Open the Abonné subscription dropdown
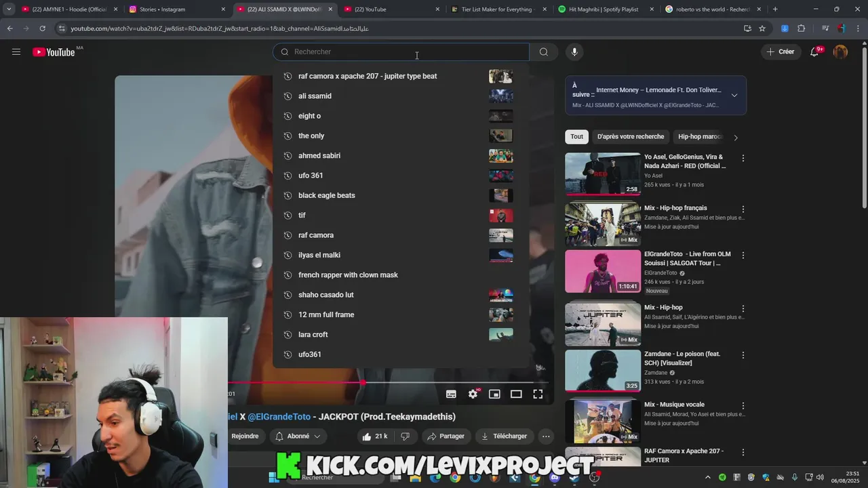 pos(298,436)
